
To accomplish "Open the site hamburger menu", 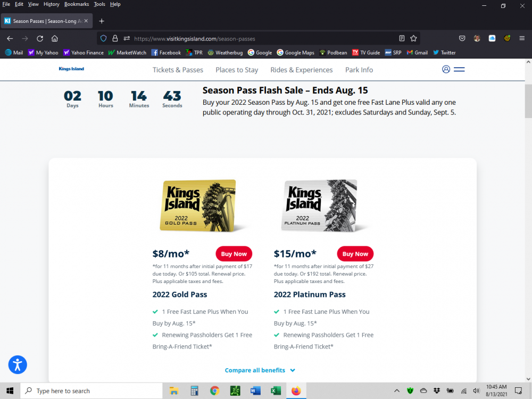I will coord(459,69).
